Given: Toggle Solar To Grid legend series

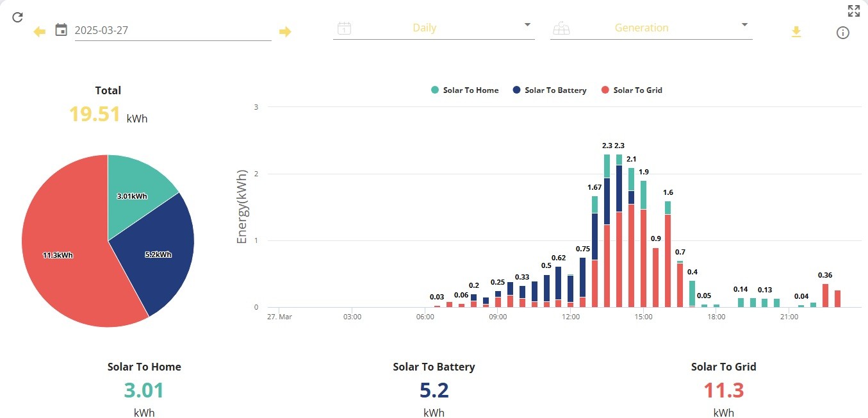Looking at the screenshot, I should tap(632, 90).
